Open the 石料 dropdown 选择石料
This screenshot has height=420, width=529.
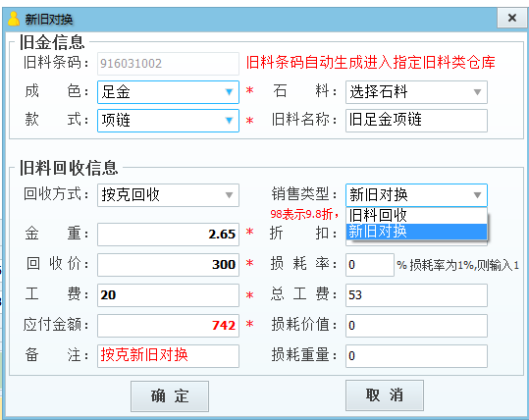416,92
